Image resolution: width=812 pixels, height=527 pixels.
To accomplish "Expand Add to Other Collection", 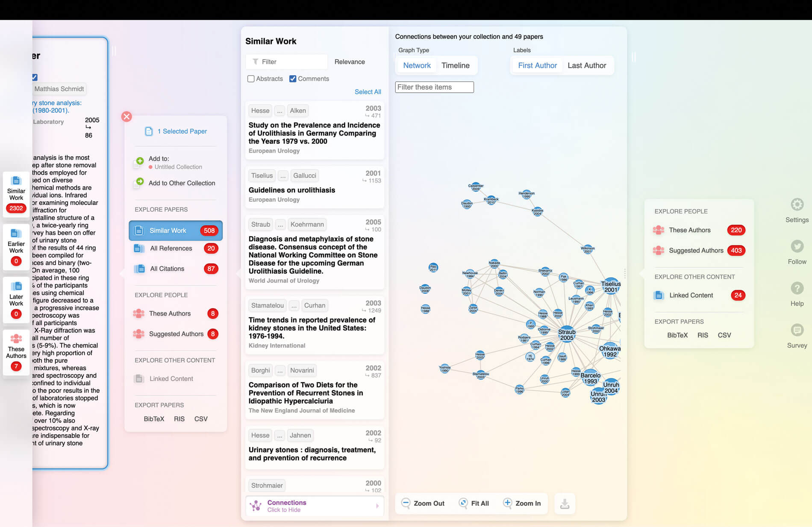I will (181, 183).
